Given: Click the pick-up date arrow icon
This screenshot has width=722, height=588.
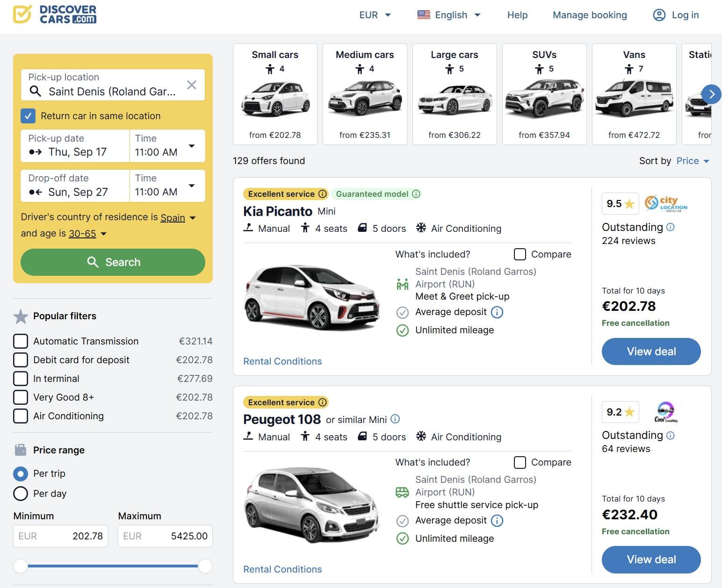Looking at the screenshot, I should [35, 152].
